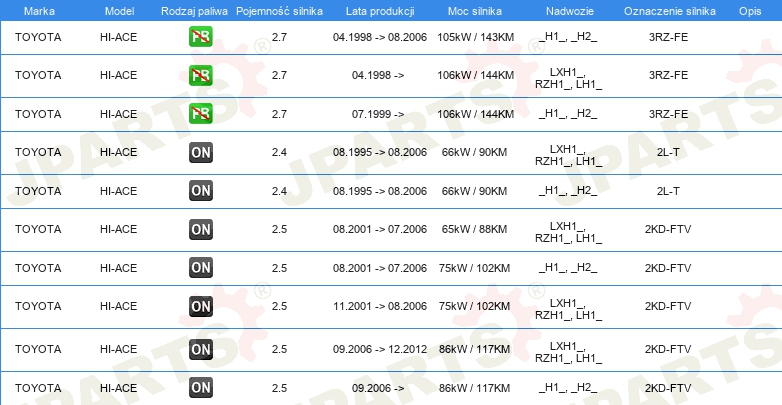Select the TOYOTA cell in the 65kW / 88KM row

(38, 229)
